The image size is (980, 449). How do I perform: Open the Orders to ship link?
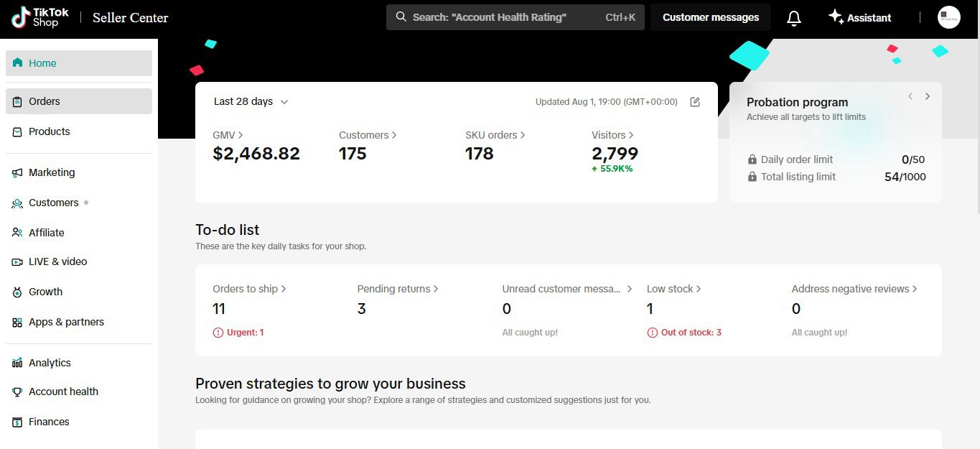click(248, 288)
